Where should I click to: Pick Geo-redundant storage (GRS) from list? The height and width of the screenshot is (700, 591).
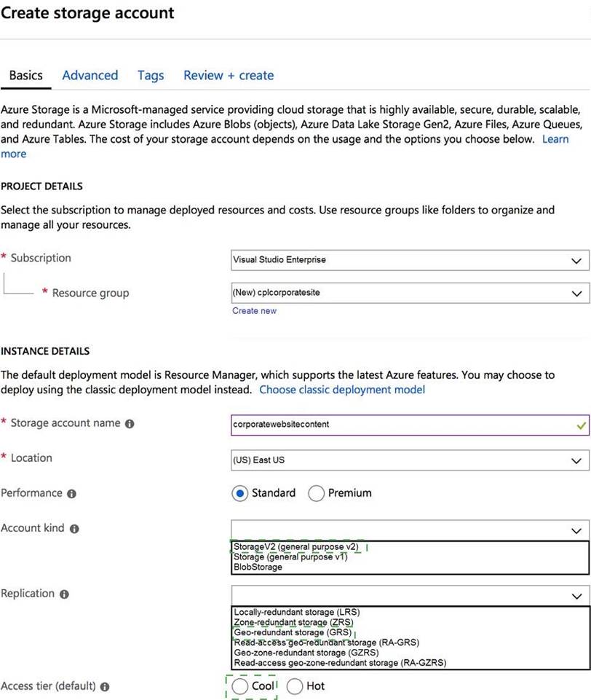point(293,633)
